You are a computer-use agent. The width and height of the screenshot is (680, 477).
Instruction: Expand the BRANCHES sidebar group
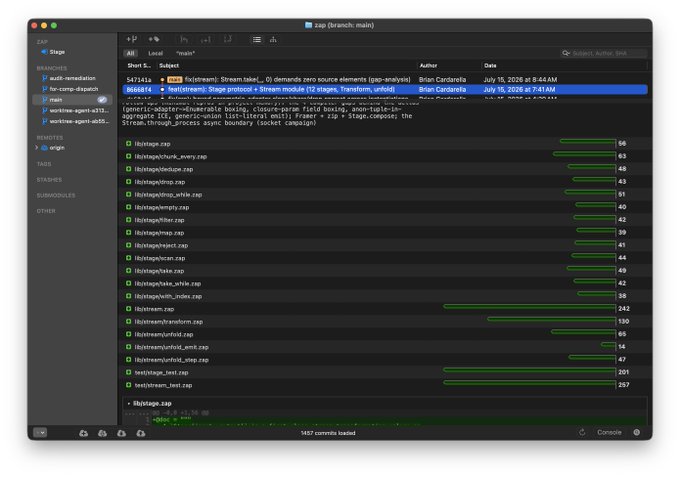click(52, 68)
